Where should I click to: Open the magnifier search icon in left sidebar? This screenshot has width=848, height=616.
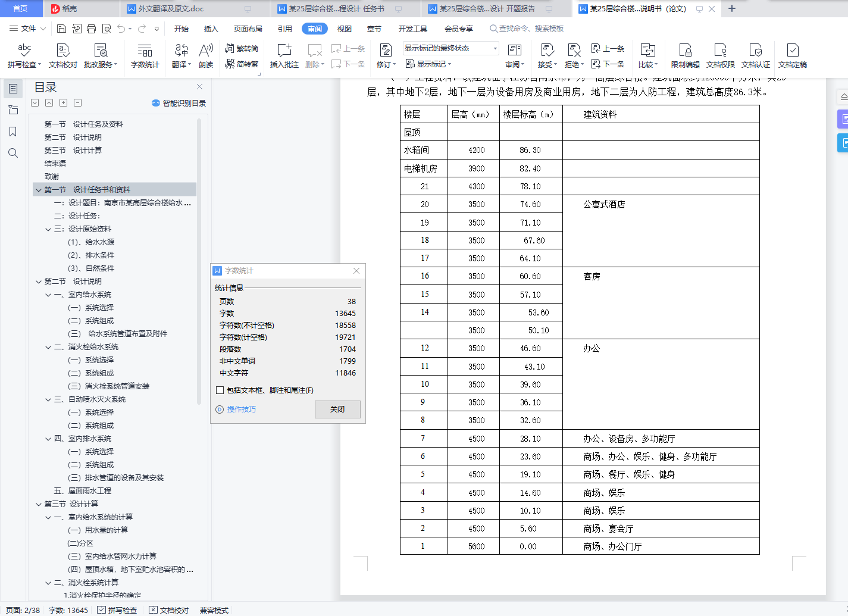(13, 153)
